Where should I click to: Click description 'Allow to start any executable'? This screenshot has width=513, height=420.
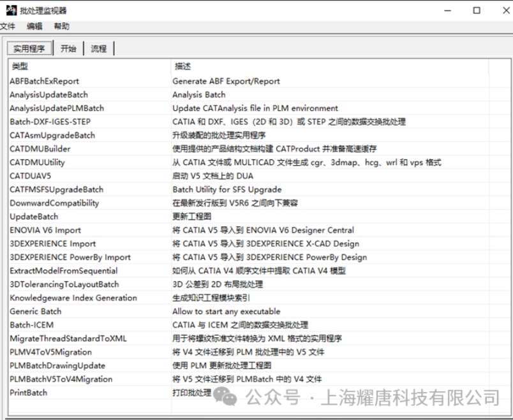227,312
